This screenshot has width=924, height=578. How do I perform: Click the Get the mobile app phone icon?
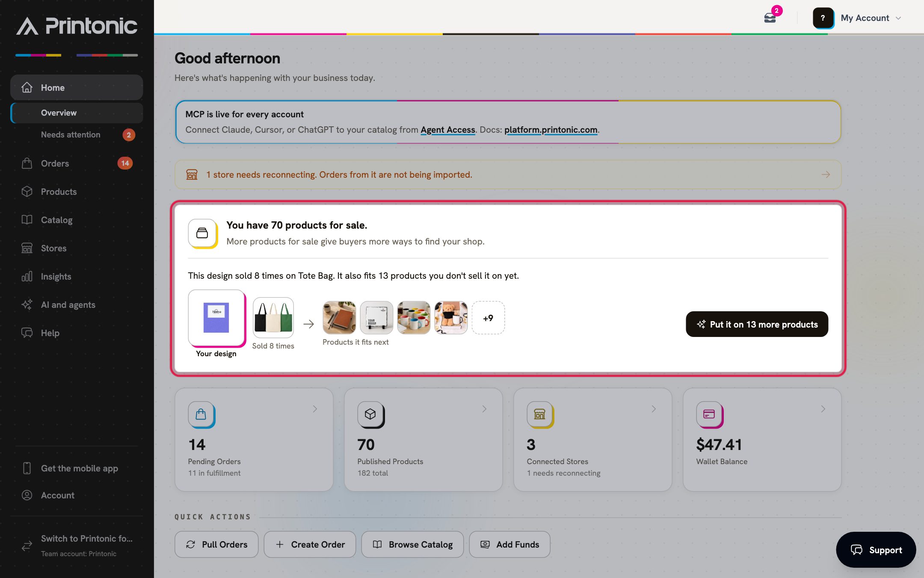coord(27,468)
